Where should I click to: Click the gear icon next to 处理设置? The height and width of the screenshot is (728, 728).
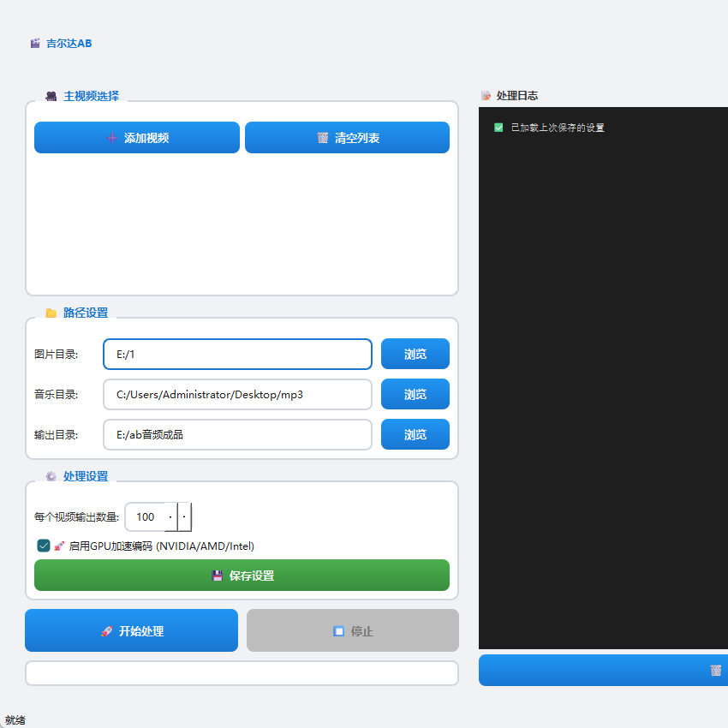(51, 476)
